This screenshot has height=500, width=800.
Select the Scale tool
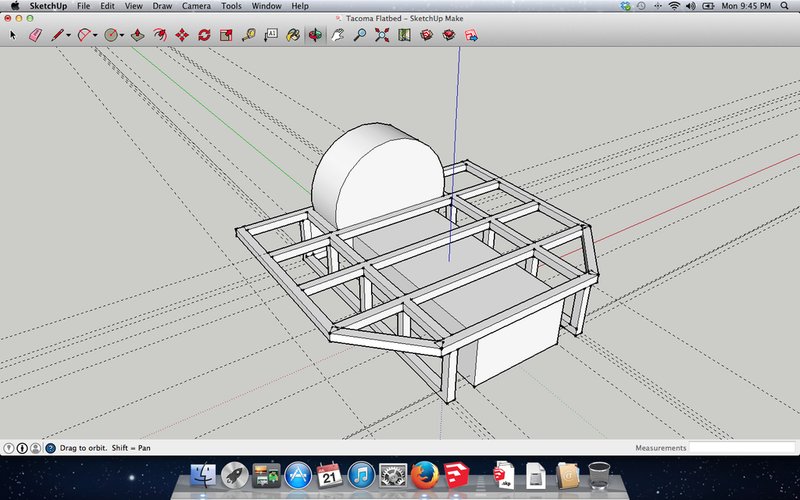[226, 35]
